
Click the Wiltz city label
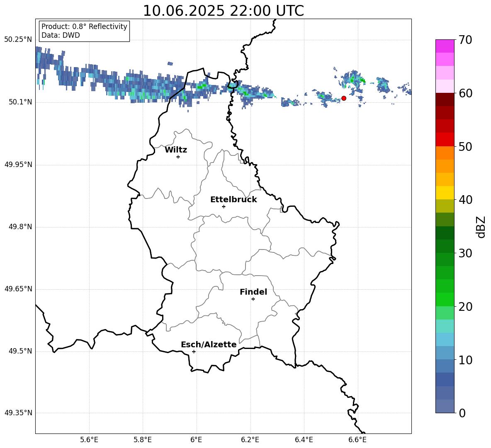[x=176, y=150]
